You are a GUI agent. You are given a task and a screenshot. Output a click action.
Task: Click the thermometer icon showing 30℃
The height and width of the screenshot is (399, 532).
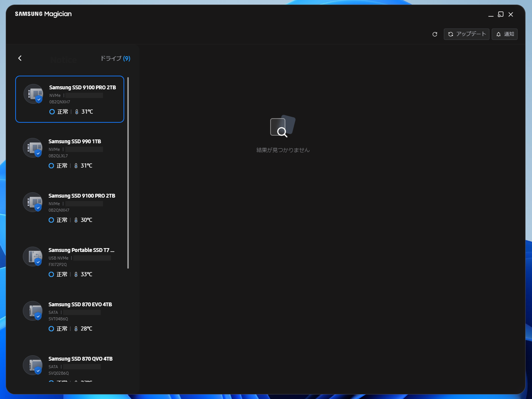coord(76,220)
